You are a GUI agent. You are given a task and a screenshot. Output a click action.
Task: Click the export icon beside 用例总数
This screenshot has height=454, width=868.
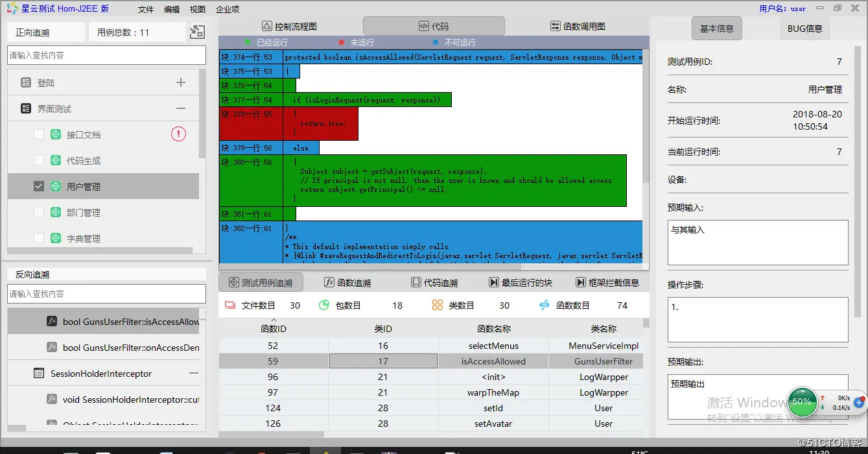(197, 31)
